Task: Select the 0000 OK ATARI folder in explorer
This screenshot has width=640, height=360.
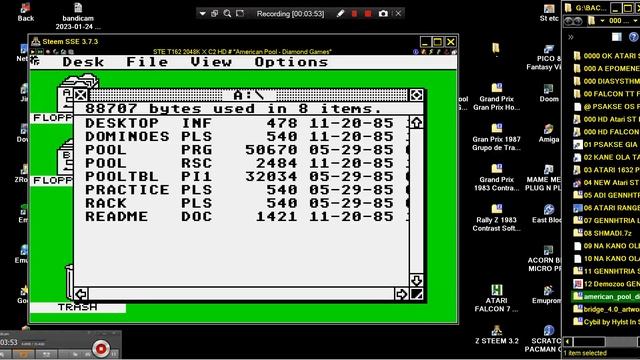Action: [x=606, y=56]
